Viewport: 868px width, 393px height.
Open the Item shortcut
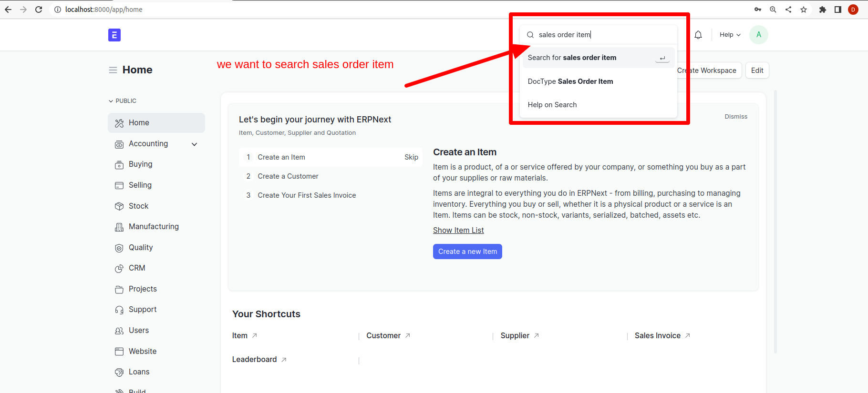(x=245, y=336)
